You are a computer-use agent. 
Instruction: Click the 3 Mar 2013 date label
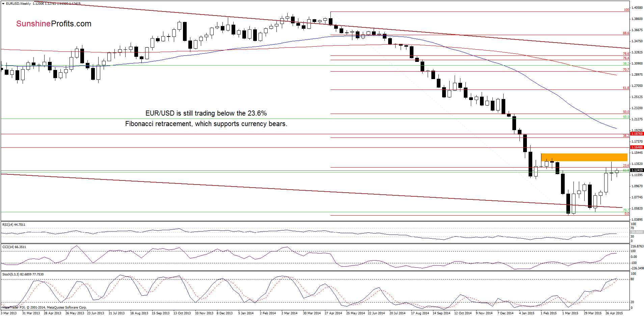[x=8, y=313]
